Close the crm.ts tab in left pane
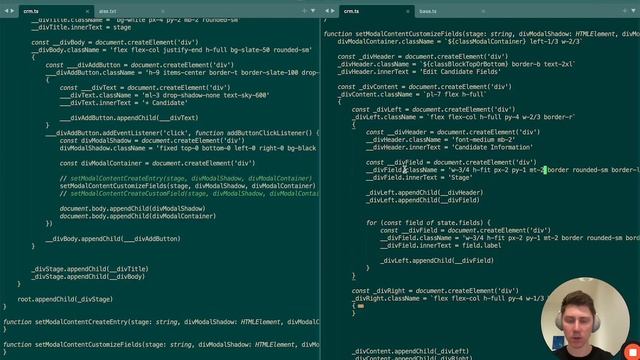 click(x=87, y=11)
